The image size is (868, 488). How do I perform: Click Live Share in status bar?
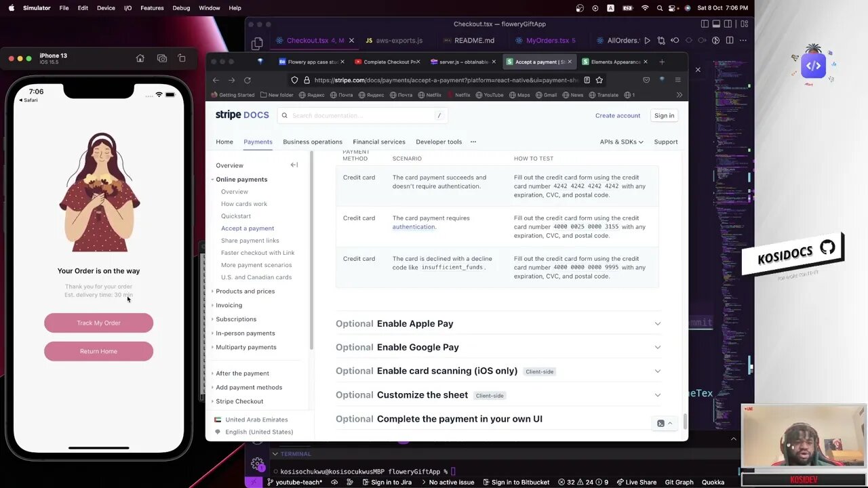pos(636,482)
